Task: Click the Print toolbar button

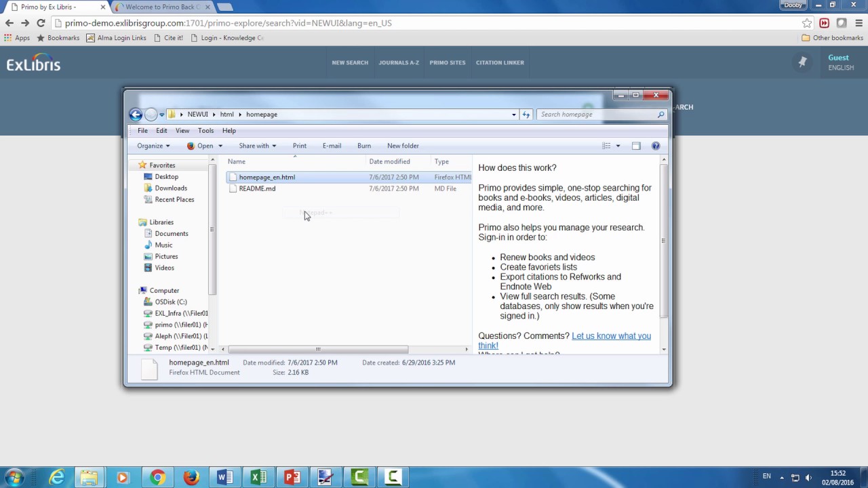Action: coord(300,146)
